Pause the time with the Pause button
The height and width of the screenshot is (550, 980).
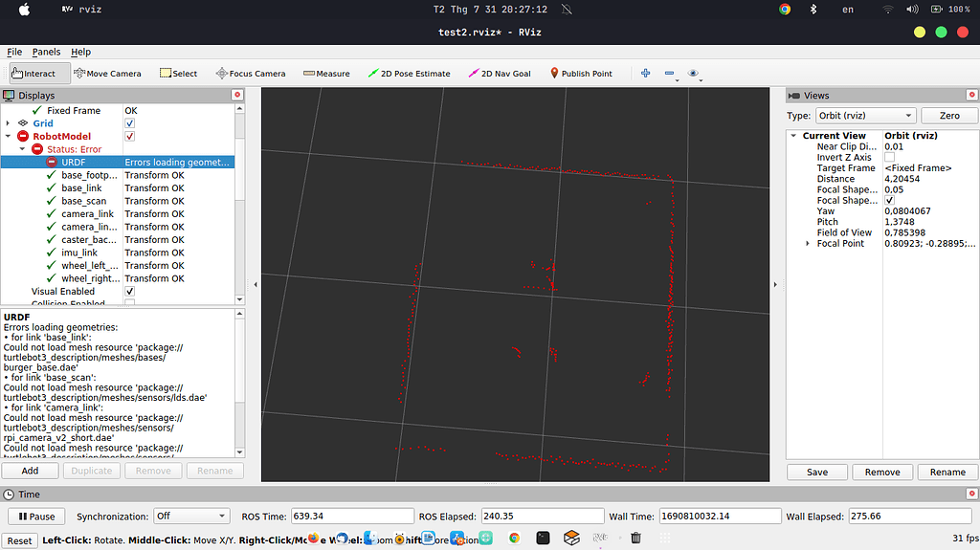[x=36, y=517]
